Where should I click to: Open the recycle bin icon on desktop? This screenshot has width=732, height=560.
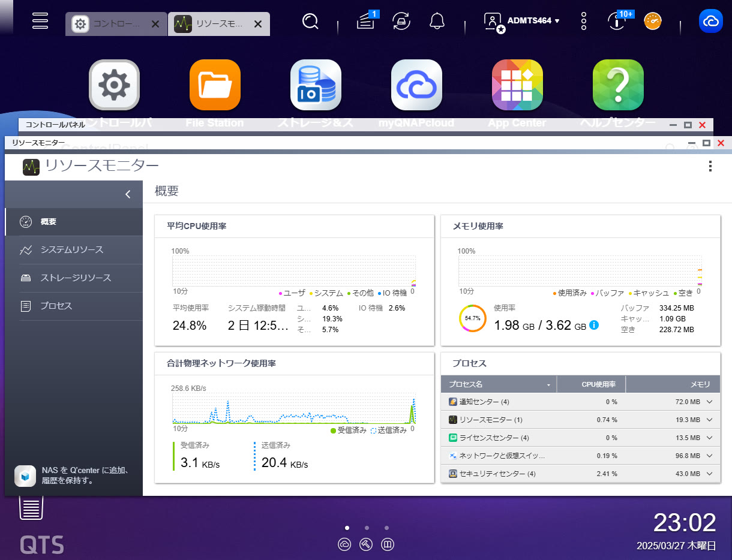point(32,508)
